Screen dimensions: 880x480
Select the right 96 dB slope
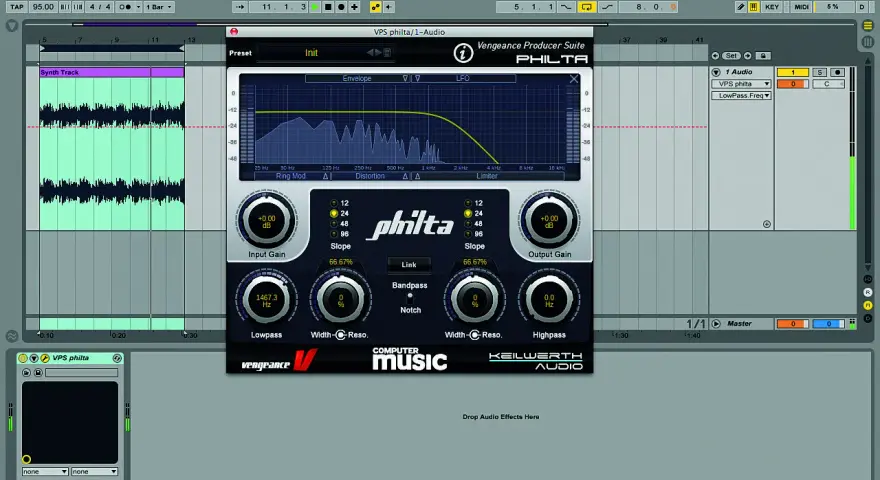[474, 234]
